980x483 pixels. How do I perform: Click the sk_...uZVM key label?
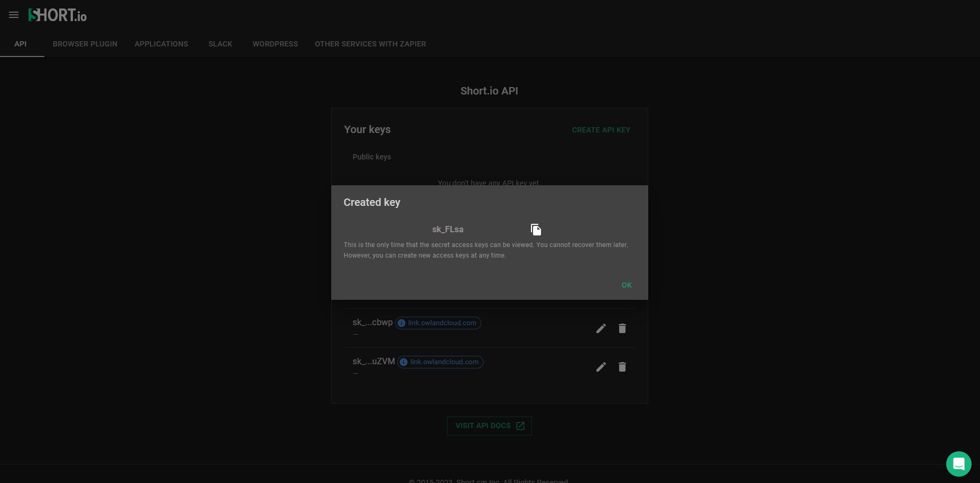[x=374, y=362]
